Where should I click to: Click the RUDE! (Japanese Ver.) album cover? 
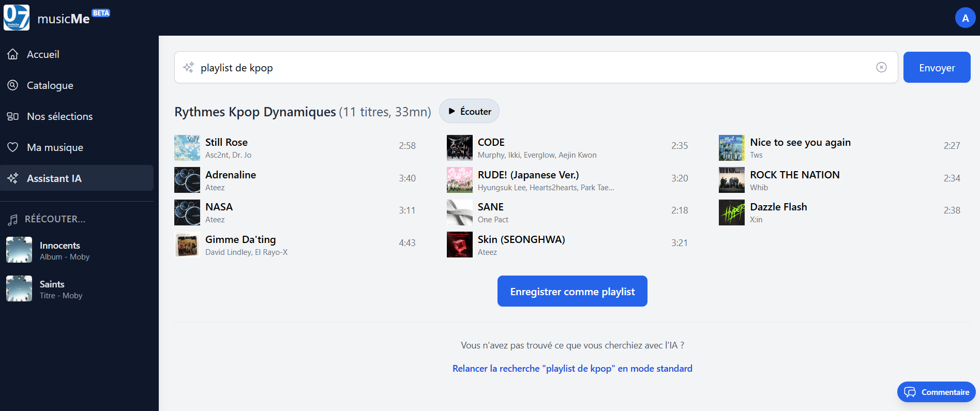click(x=460, y=180)
